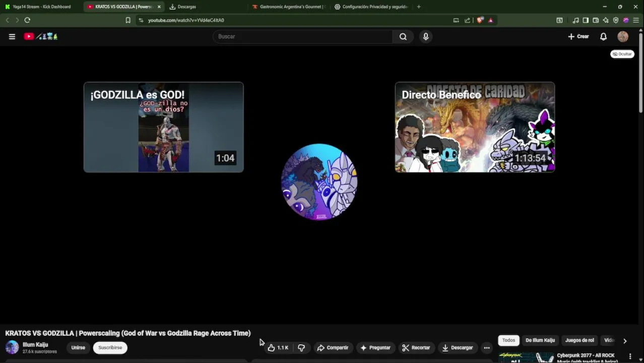
Task: Click the Compartir share button
Action: [333, 347]
